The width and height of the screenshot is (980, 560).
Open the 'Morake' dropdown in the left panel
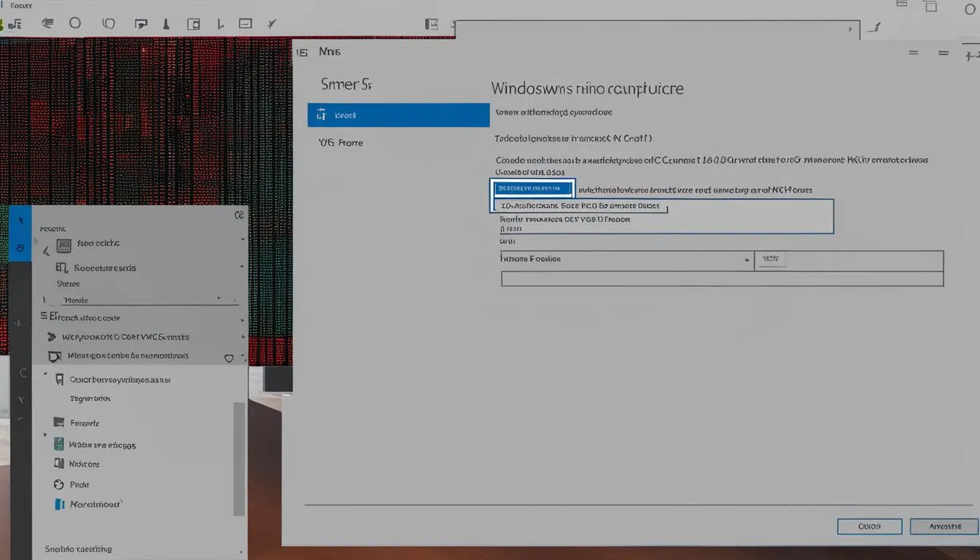[149, 300]
